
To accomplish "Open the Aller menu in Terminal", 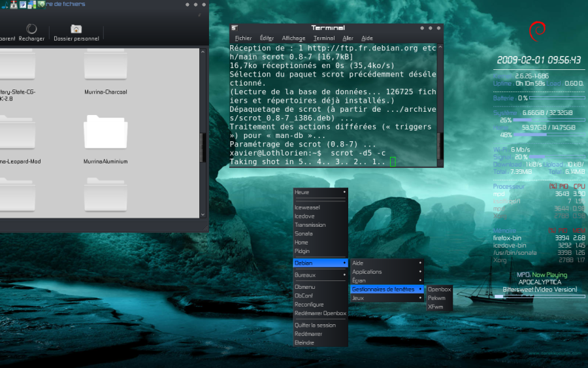I will (x=348, y=39).
